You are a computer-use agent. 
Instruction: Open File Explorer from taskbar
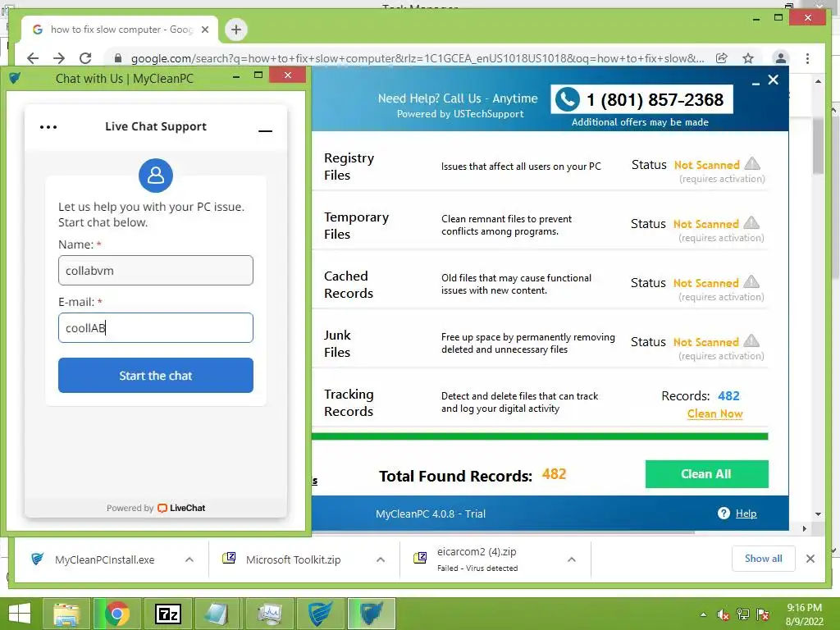click(66, 614)
